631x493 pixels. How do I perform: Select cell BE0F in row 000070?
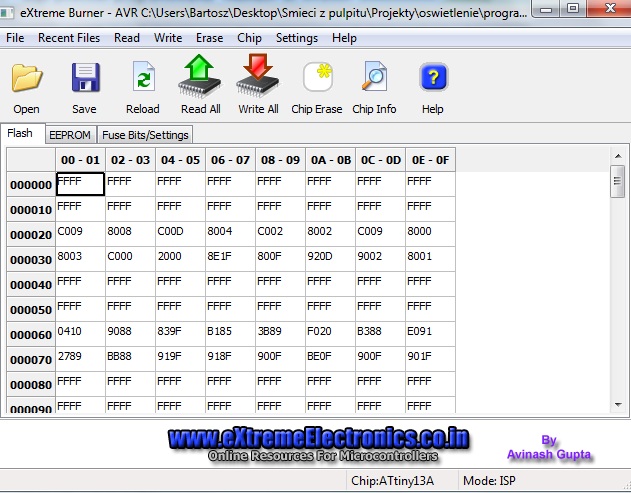[x=330, y=359]
